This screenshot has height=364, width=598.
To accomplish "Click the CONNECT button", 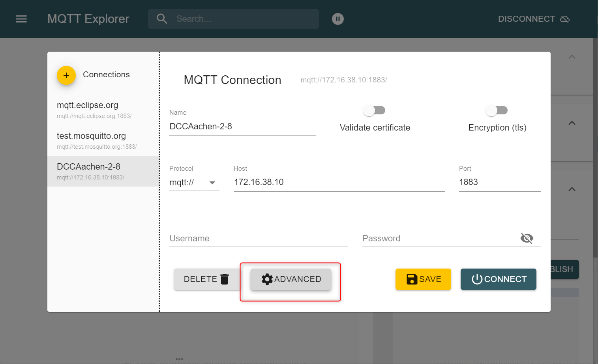I will point(499,279).
